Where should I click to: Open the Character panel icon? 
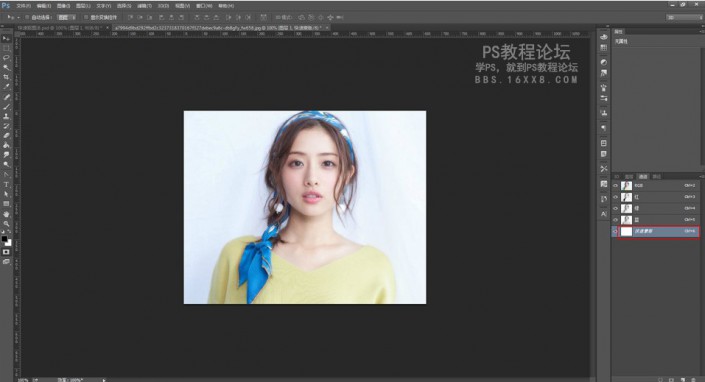coord(604,214)
